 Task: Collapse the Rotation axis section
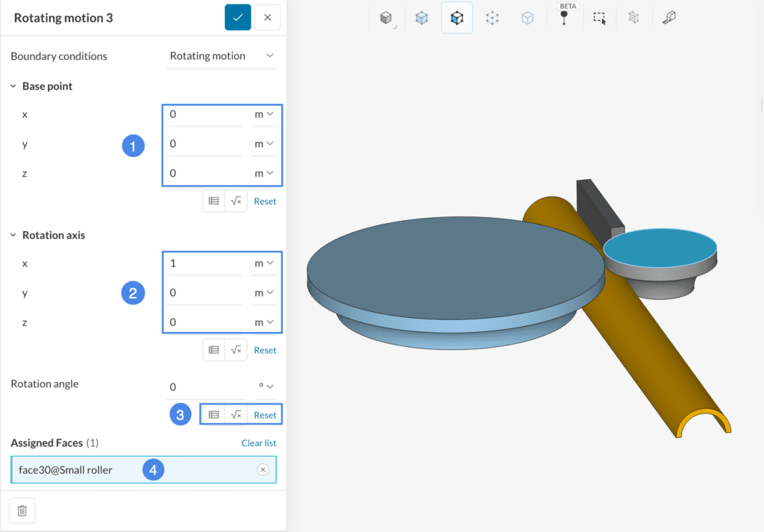pos(12,235)
